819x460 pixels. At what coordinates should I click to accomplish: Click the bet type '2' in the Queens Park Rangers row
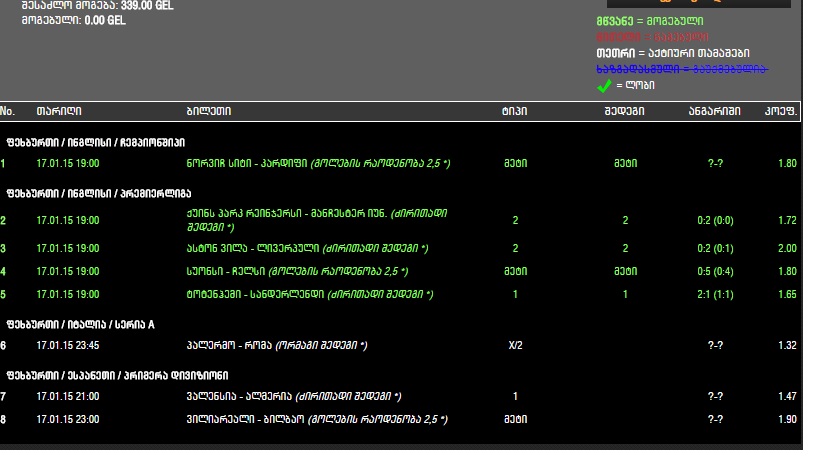515,220
